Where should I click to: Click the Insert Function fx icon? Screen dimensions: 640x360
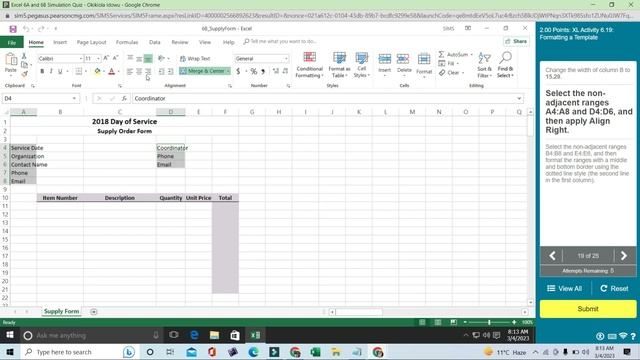click(x=124, y=98)
